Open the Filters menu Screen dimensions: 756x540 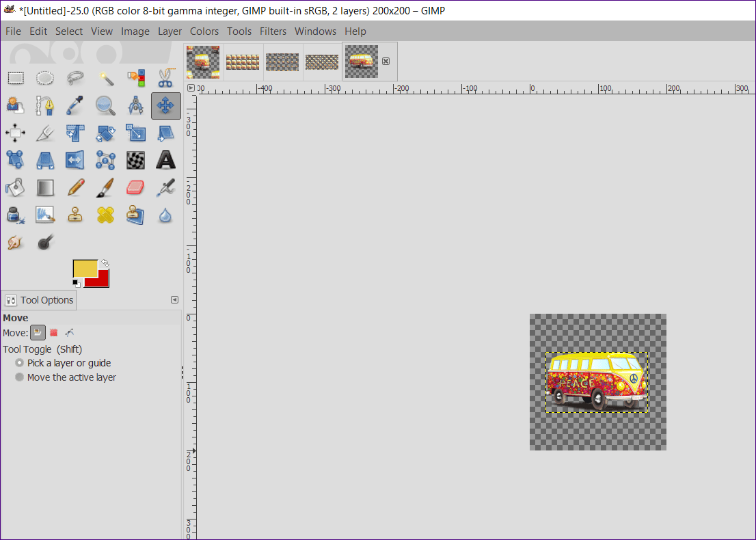coord(273,31)
